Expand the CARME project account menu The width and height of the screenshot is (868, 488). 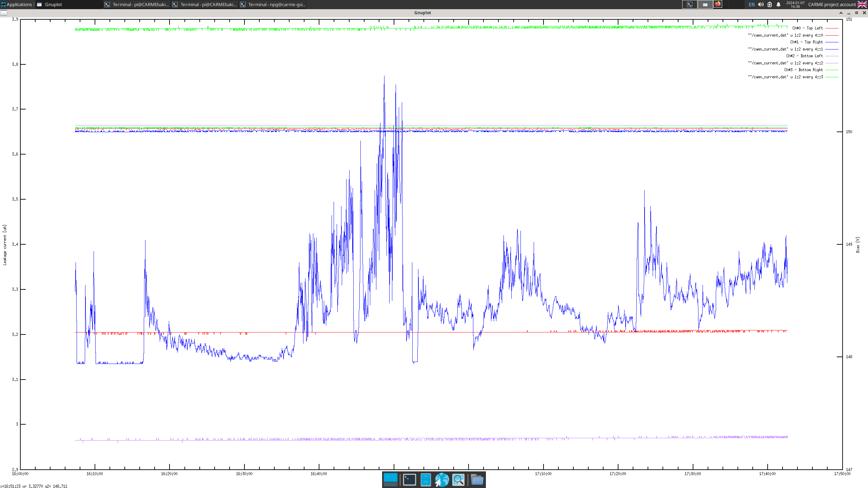pyautogui.click(x=832, y=4)
